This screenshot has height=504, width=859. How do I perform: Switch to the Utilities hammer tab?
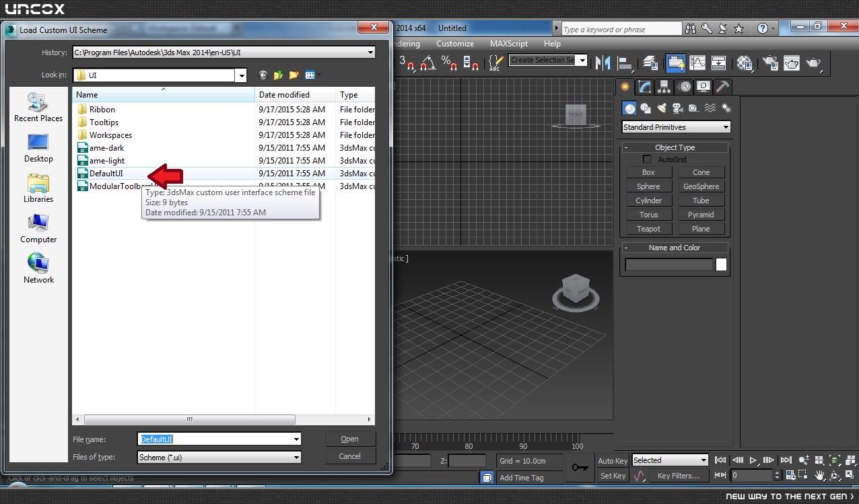coord(723,87)
